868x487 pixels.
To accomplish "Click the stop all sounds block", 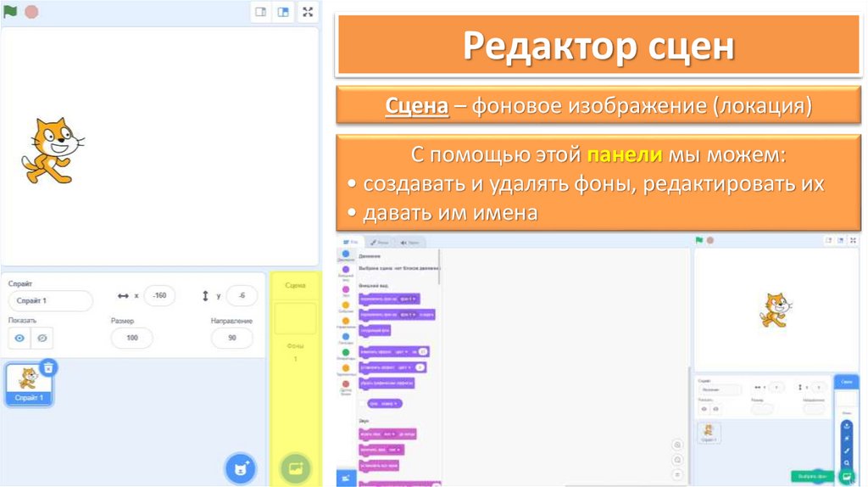I will (x=379, y=466).
